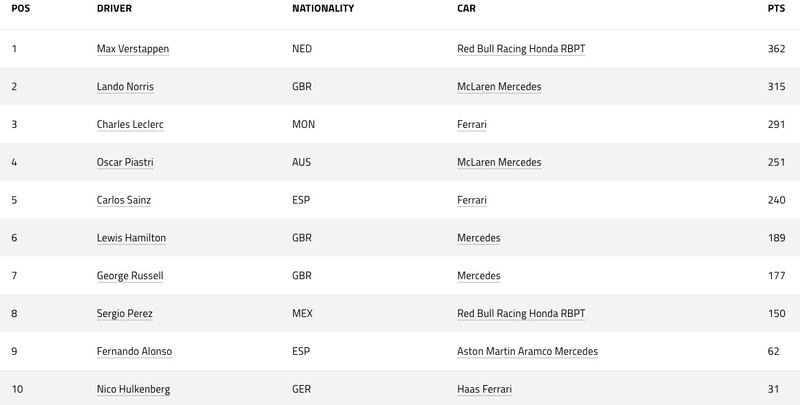800x405 pixels.
Task: Click McLaren Mercedes link in Norris row
Action: pyautogui.click(x=499, y=87)
